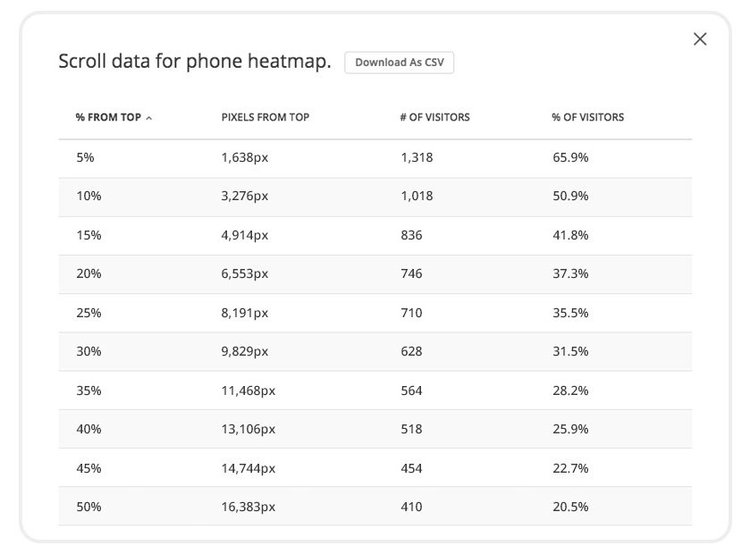Click the 15% row showing 836 visitors
Viewport: 750px width, 554px height.
375,235
